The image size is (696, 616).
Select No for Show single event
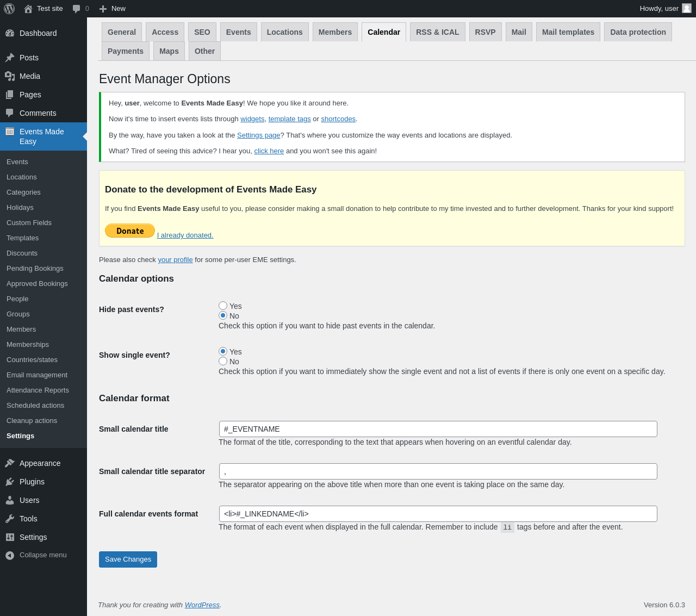coord(223,361)
